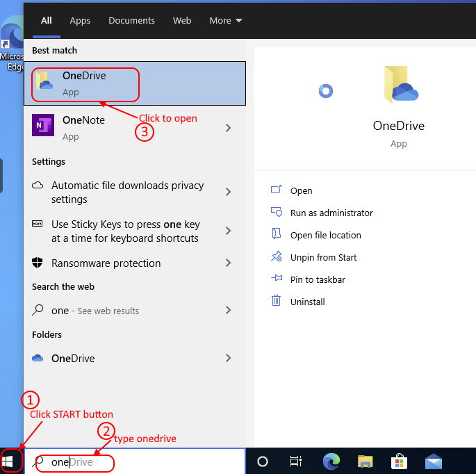The width and height of the screenshot is (476, 474).
Task: Open Microsoft Store from the taskbar
Action: (399, 461)
